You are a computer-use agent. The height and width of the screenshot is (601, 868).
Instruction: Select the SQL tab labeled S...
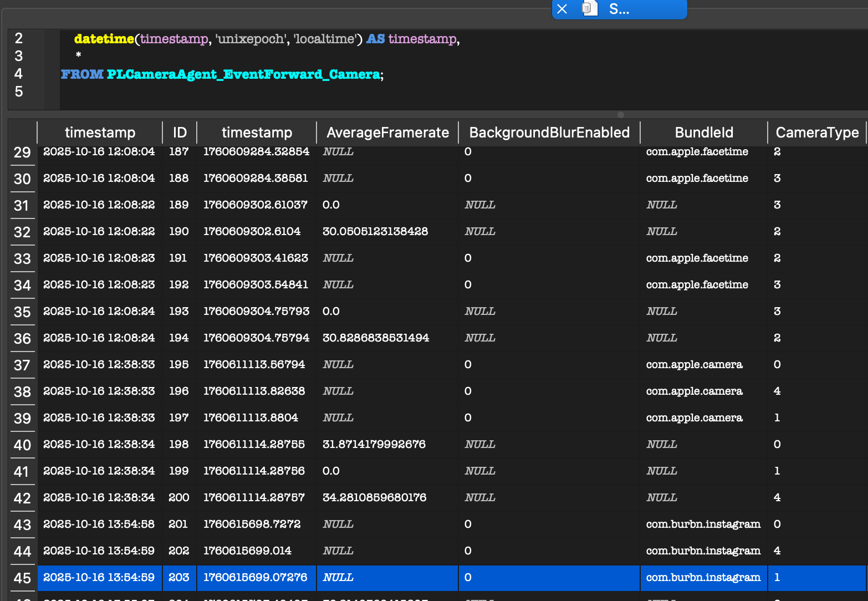tap(619, 9)
